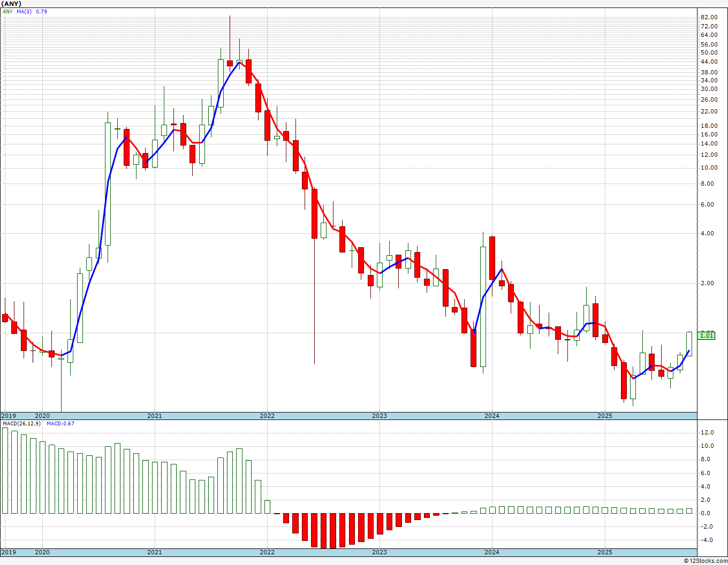Viewport: 728px width, 565px height.
Task: Select the 44.00 price axis label
Action: coord(709,62)
